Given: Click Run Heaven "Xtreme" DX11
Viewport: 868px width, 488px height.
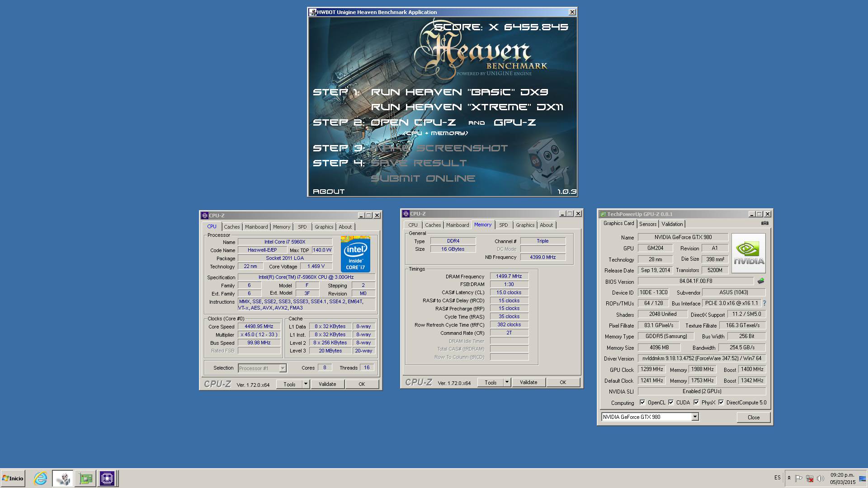Looking at the screenshot, I should pos(467,107).
